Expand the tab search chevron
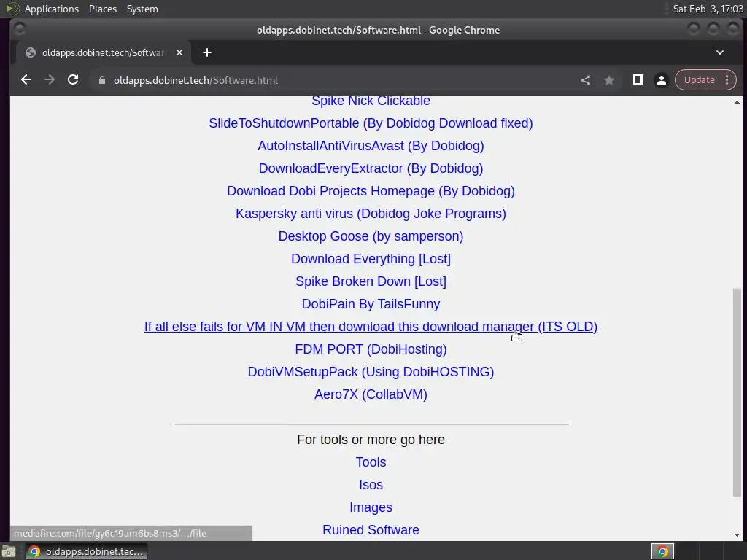Viewport: 747px width, 560px height. [x=720, y=52]
